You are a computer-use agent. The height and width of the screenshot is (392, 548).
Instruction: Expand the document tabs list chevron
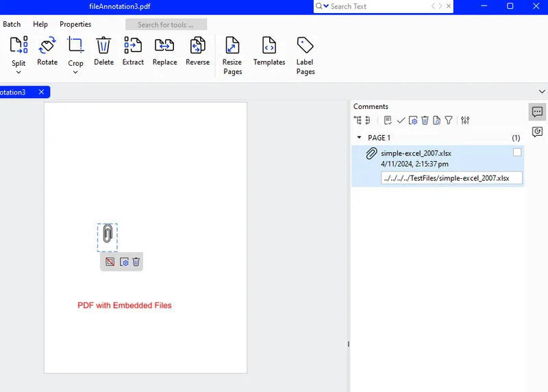[542, 92]
